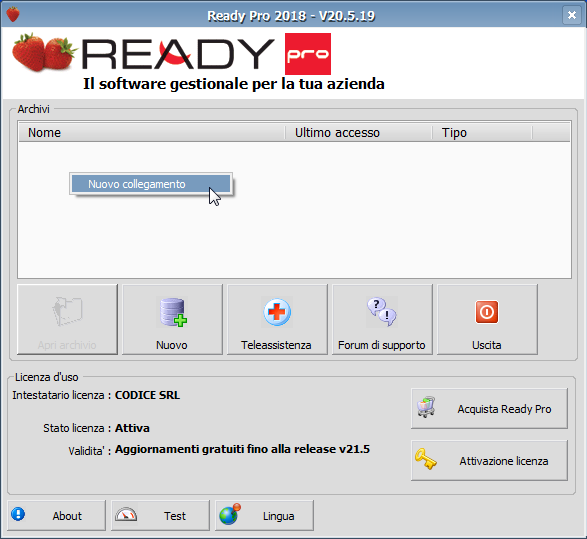Click the Test gauge icon
Viewport: 587px width, 539px height.
(x=126, y=515)
